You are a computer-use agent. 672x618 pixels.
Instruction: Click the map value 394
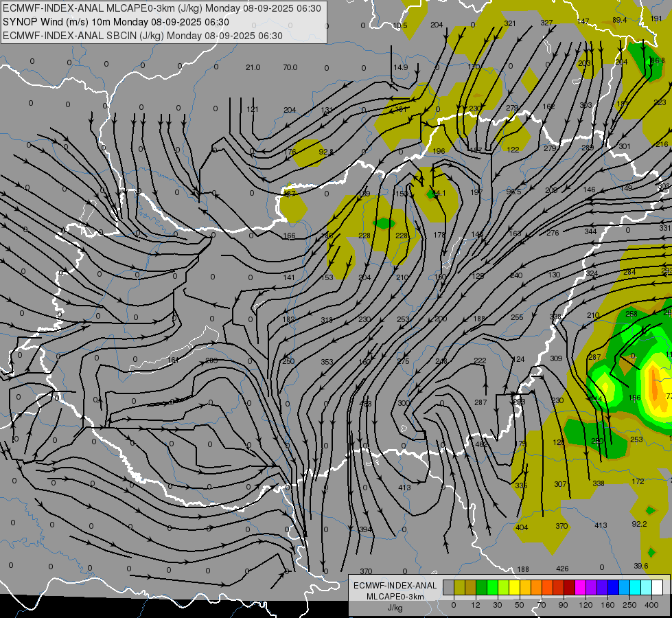365,529
